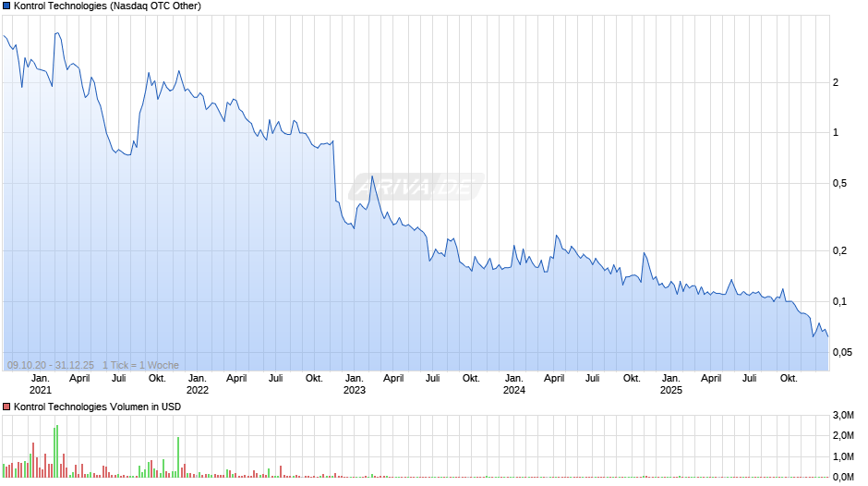The height and width of the screenshot is (486, 868).
Task: Click the price axis label '0,2'
Action: pyautogui.click(x=839, y=251)
